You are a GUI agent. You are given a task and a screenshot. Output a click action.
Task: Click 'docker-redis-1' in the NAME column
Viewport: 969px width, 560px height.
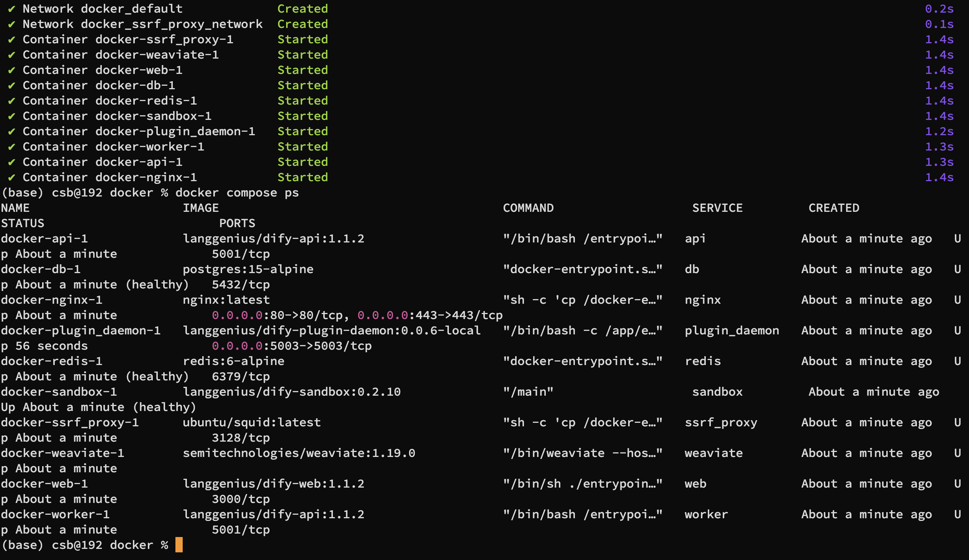pos(52,361)
